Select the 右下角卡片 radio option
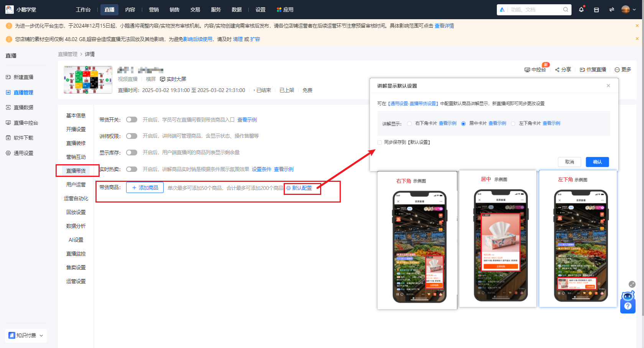The width and height of the screenshot is (644, 348). 409,124
